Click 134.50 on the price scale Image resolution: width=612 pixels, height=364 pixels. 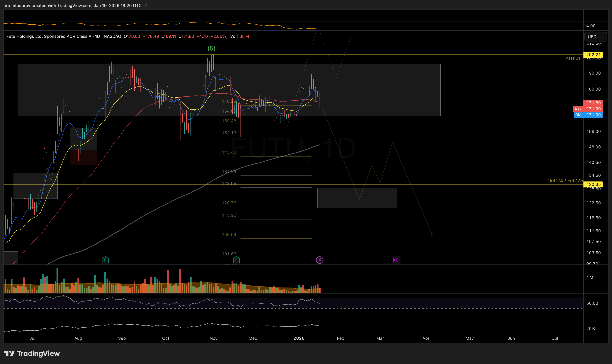(x=593, y=175)
